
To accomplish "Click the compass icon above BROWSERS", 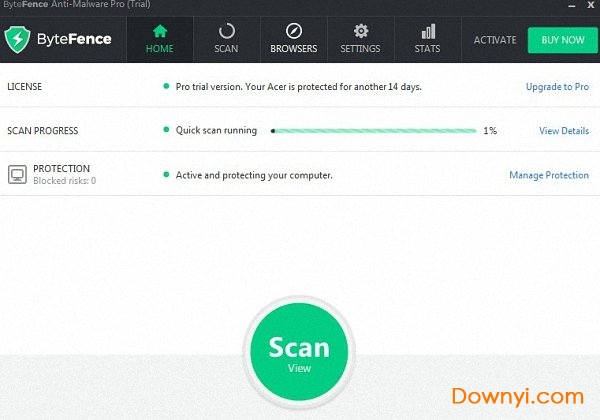I will click(x=294, y=31).
